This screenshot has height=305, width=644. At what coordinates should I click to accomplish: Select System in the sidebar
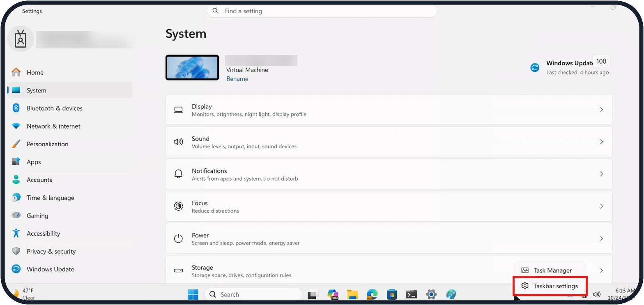point(70,90)
